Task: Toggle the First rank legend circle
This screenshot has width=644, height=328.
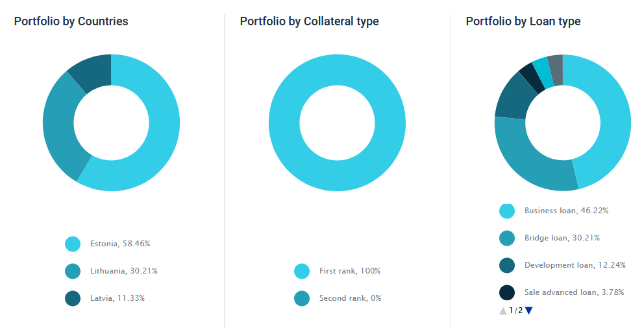Action: click(x=302, y=271)
